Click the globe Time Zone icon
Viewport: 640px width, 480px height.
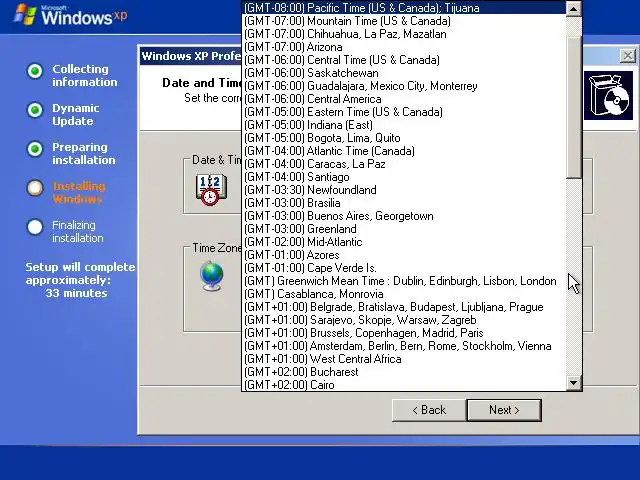[x=212, y=276]
